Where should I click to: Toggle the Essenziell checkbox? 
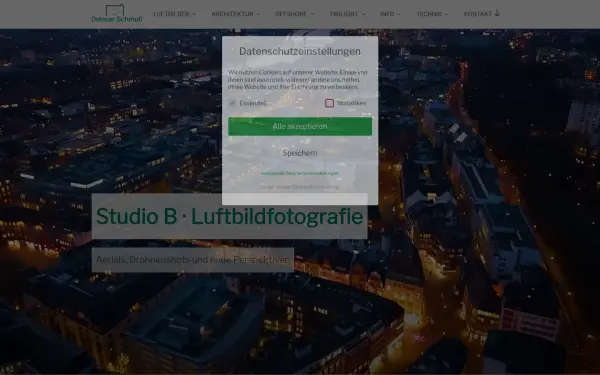point(232,103)
